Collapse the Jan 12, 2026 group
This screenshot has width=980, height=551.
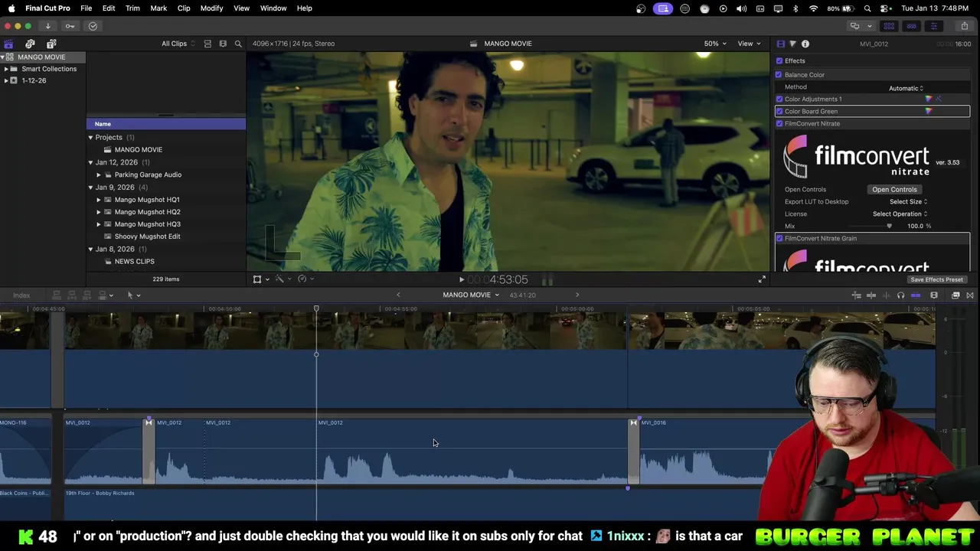90,162
